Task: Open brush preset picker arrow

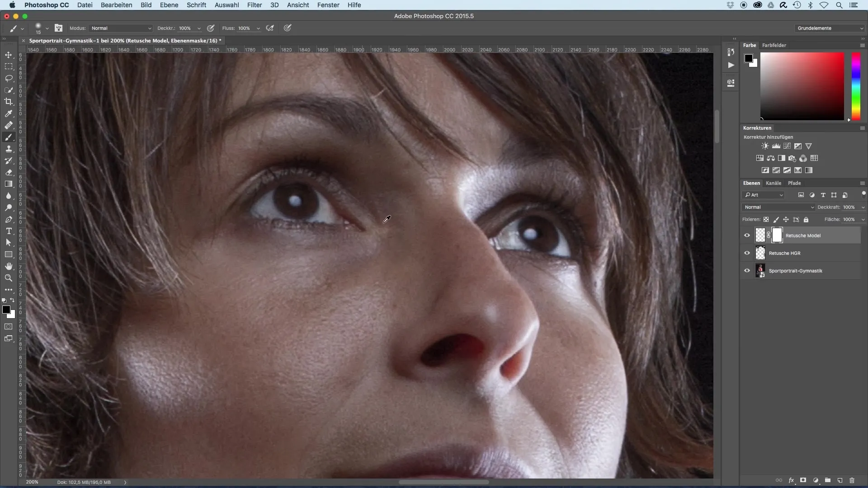Action: [47, 28]
